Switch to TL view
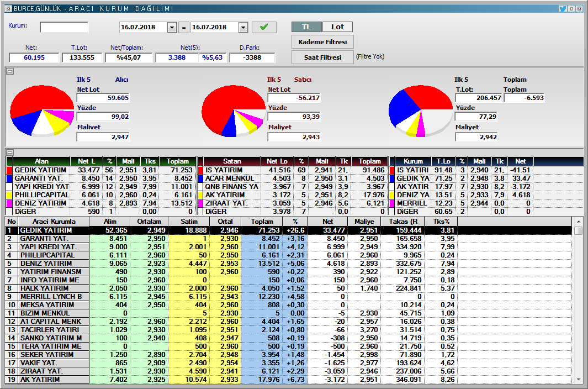588x389 pixels. coord(306,27)
